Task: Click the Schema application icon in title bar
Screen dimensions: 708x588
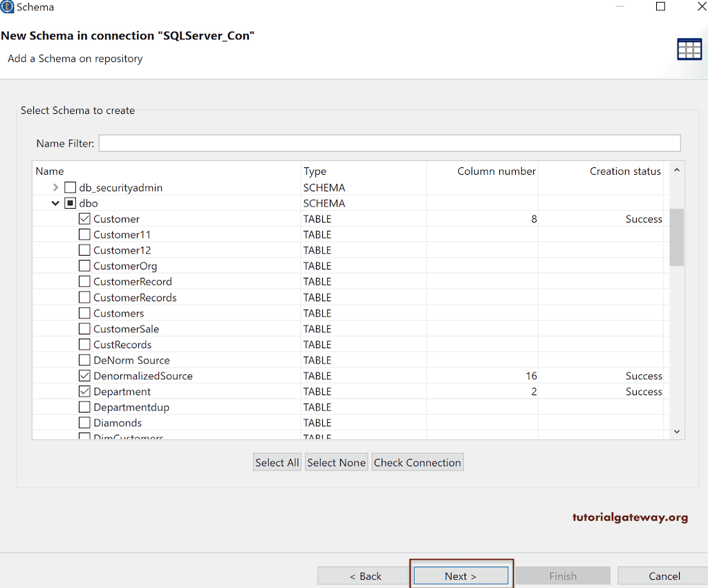Action: coord(7,7)
